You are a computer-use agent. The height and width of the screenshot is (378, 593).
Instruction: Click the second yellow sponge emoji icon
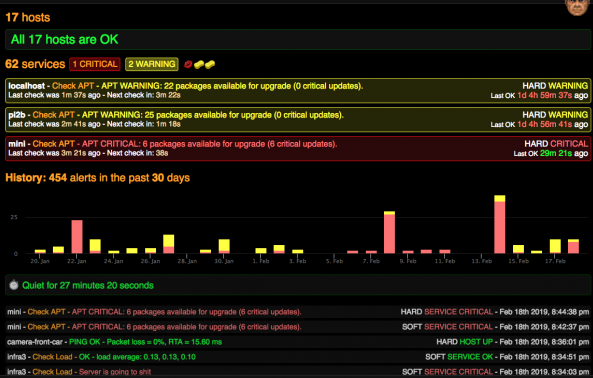pos(210,65)
